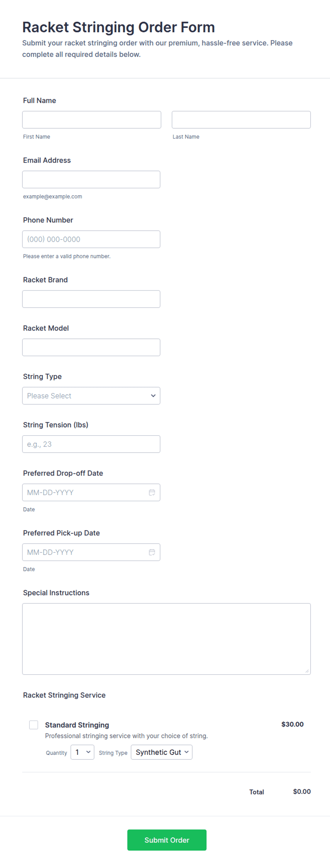Viewport: 330px width, 868px height.
Task: Click the String Tension input
Action: [91, 444]
